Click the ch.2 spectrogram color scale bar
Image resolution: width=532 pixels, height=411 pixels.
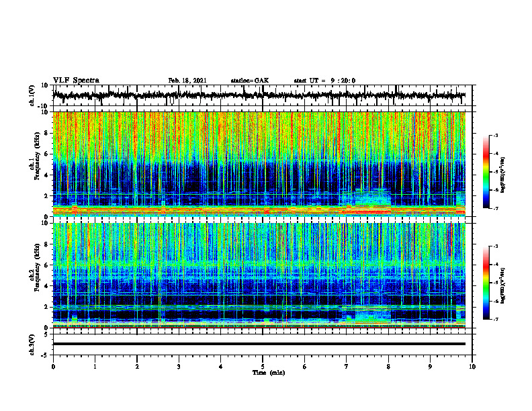[486, 283]
